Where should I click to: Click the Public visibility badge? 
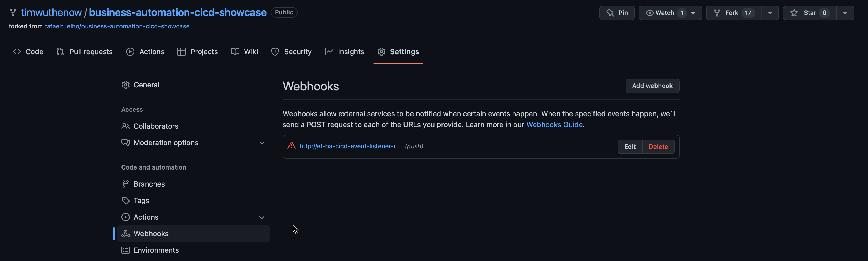click(284, 12)
